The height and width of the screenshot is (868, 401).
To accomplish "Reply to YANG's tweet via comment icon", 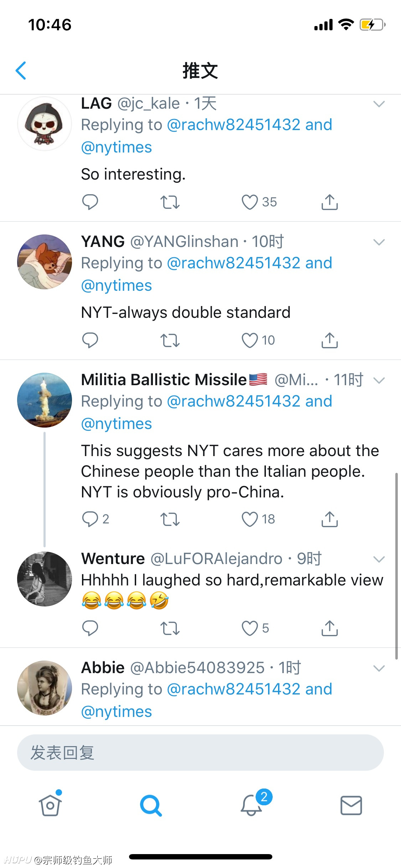I will click(90, 340).
